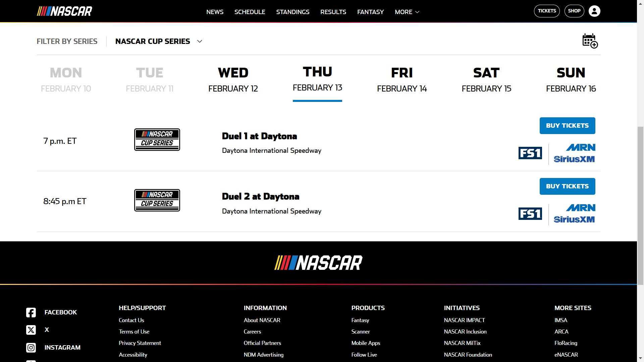The width and height of the screenshot is (644, 362).
Task: Click the scrollbar up arrow
Action: click(641, 3)
